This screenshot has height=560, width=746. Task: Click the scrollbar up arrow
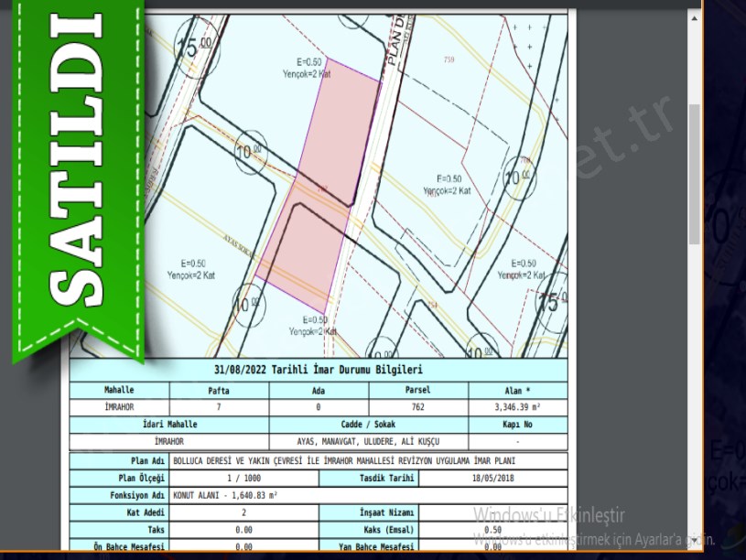coord(694,16)
